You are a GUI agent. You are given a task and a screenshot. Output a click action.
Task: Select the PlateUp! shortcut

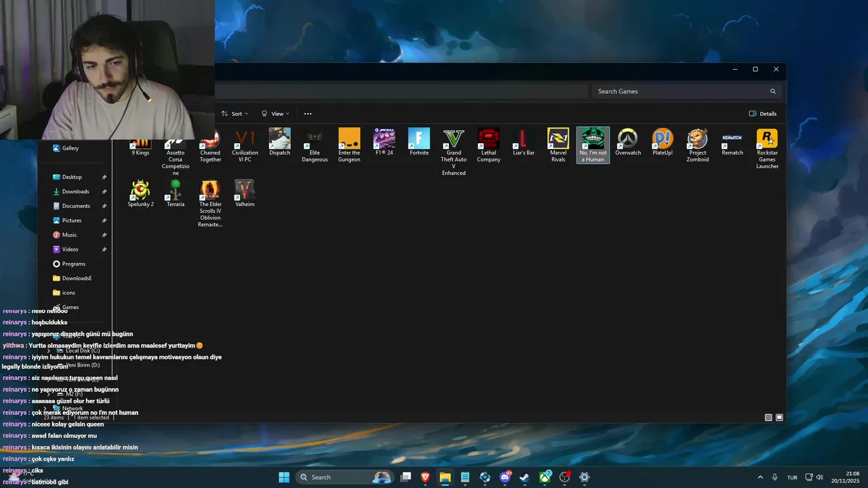point(663,143)
